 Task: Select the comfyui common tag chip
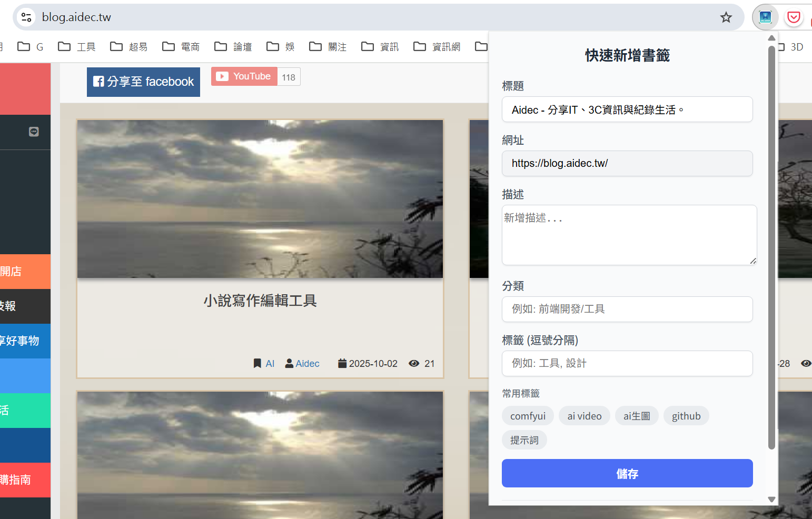tap(528, 416)
